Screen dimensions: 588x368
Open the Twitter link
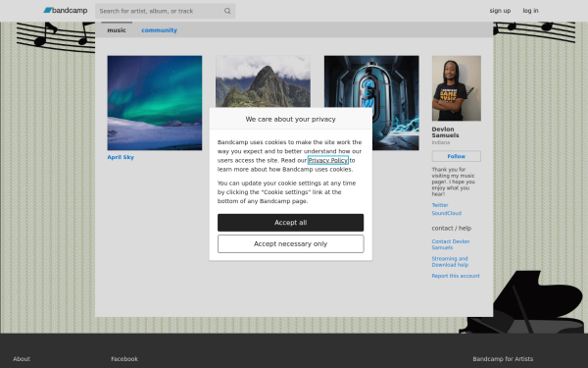tap(440, 205)
